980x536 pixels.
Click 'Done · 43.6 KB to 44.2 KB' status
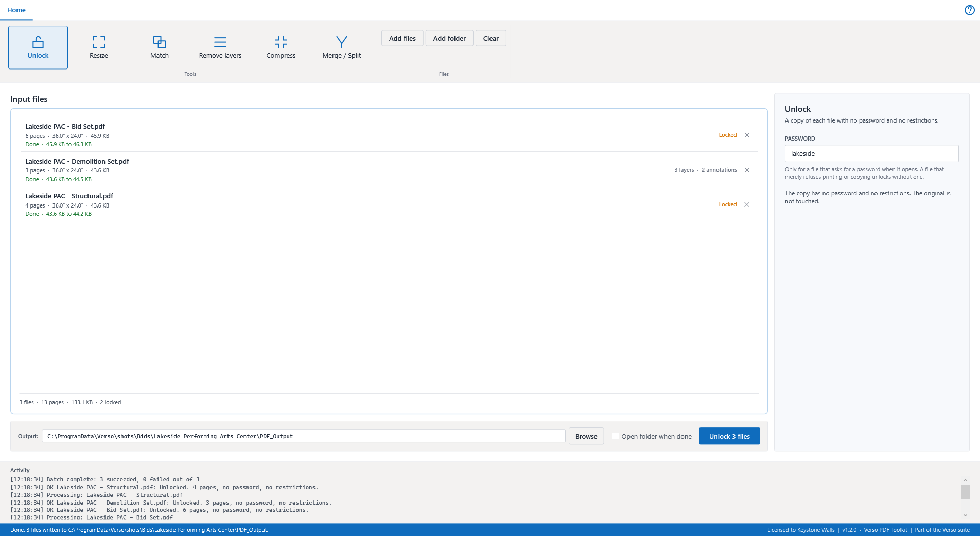coord(59,214)
